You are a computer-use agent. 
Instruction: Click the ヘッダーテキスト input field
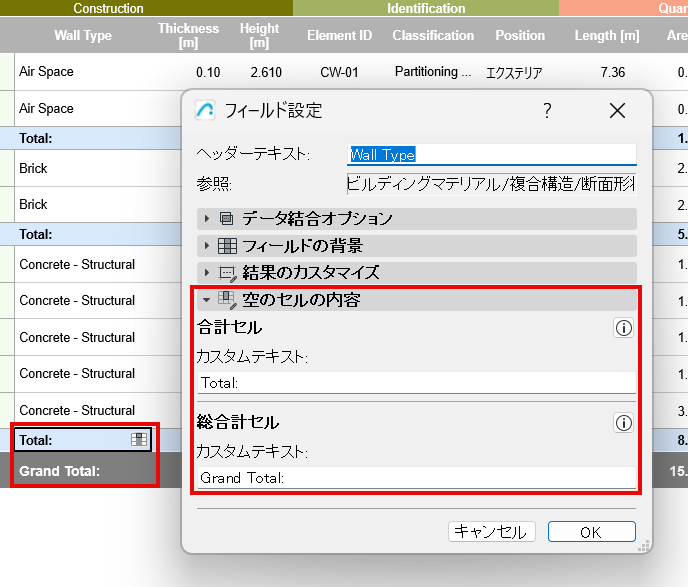pyautogui.click(x=491, y=154)
